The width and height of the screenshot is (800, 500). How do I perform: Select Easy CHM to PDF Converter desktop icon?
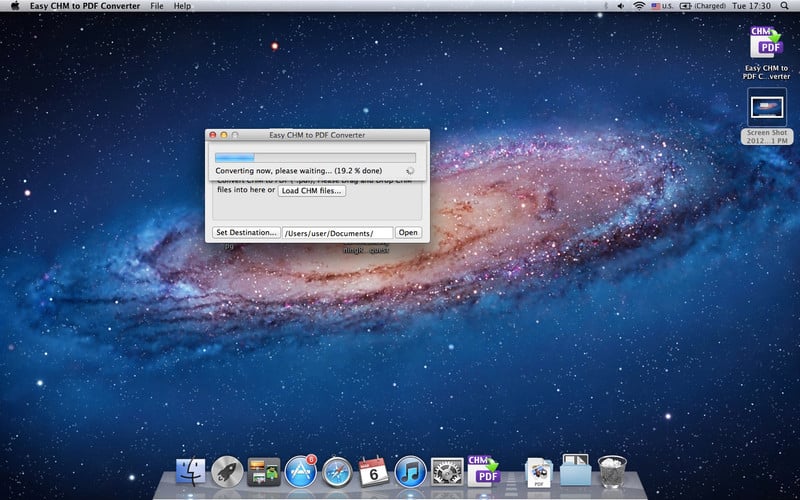point(766,53)
